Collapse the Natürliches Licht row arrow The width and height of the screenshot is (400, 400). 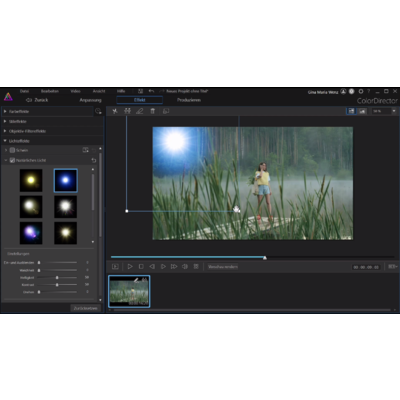(x=6, y=160)
